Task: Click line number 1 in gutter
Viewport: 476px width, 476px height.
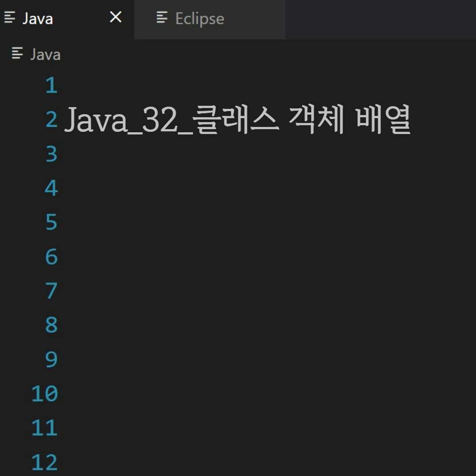Action: 52,85
